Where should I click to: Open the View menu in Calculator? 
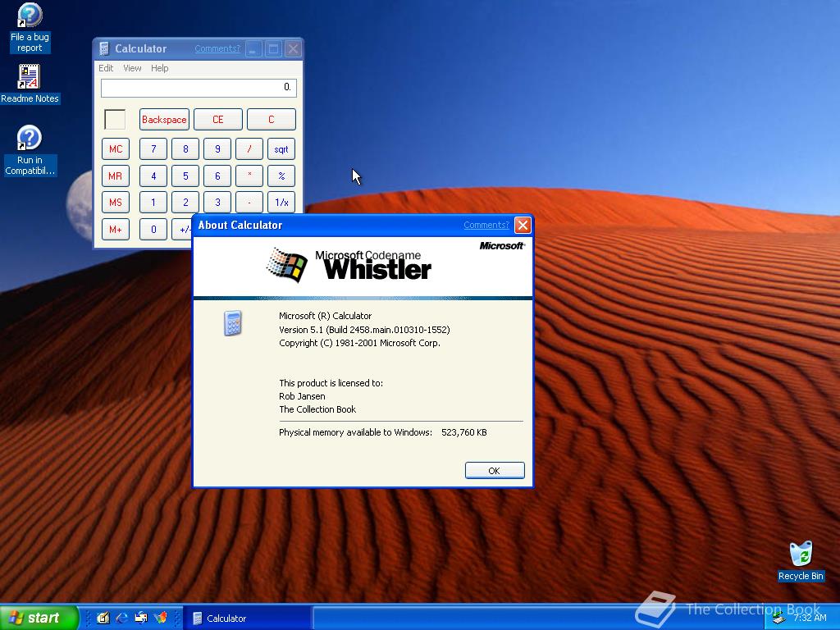point(132,68)
